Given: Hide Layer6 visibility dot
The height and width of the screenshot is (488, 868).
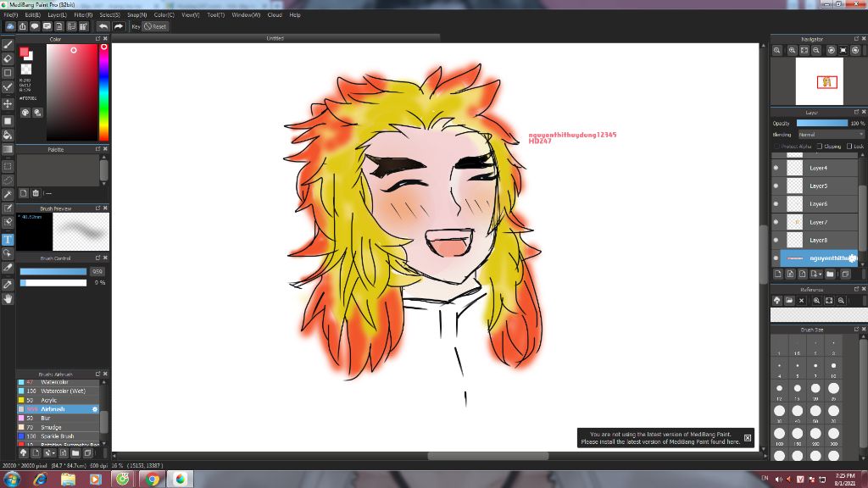Looking at the screenshot, I should click(x=776, y=204).
